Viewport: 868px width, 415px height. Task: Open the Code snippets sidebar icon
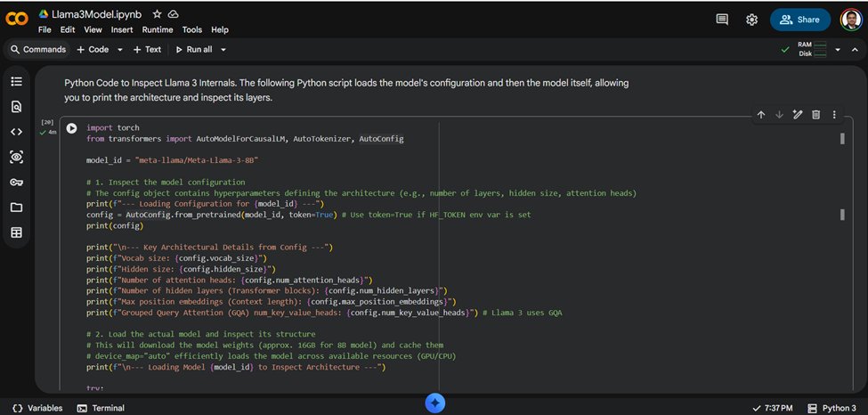click(x=17, y=132)
